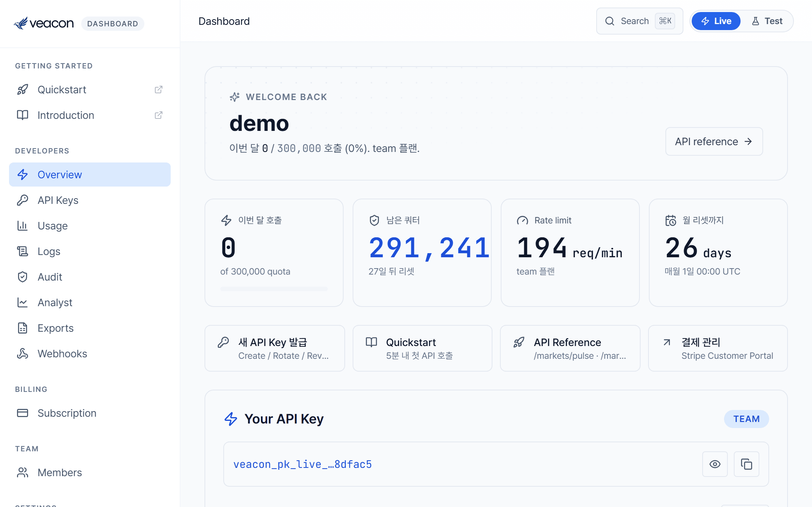812x507 pixels.
Task: Click the 이번 달 호출 lightning icon
Action: [226, 220]
